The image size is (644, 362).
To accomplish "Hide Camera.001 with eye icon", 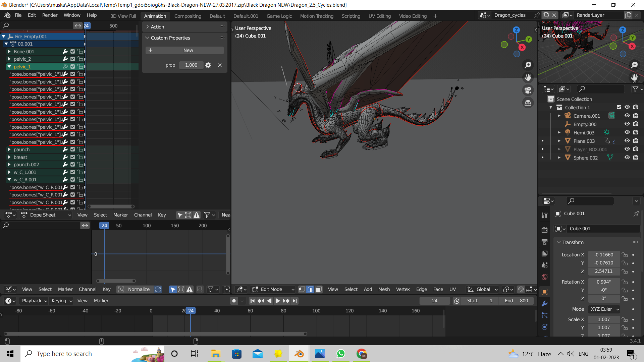I will click(627, 116).
